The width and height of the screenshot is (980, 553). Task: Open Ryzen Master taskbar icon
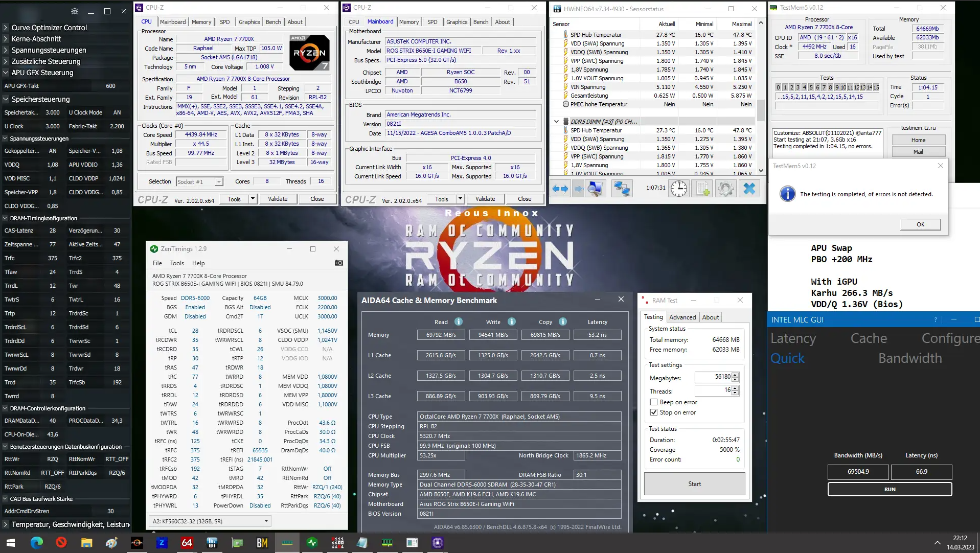click(x=136, y=543)
